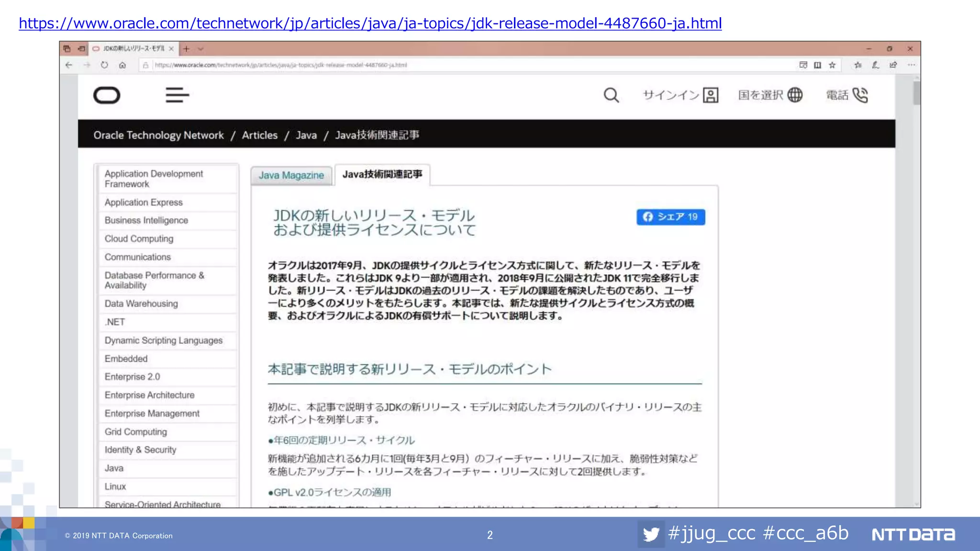Image resolution: width=980 pixels, height=551 pixels.
Task: Click the Facebook シェア button
Action: [x=670, y=217]
